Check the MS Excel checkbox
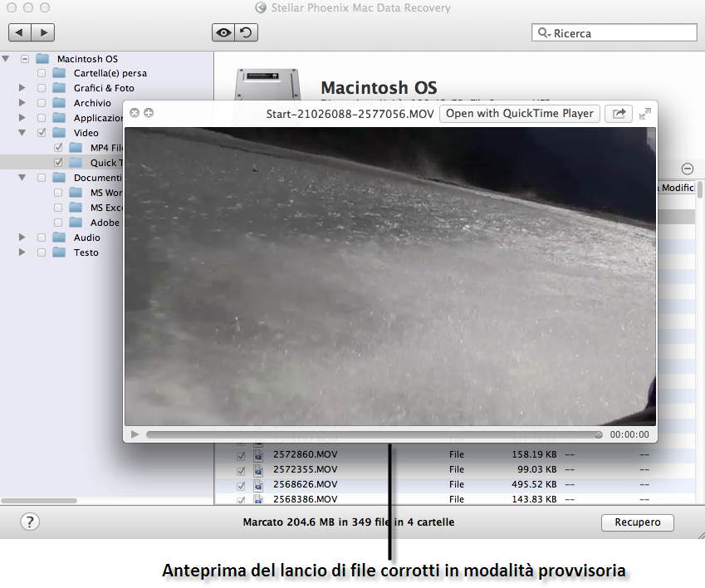 [58, 208]
